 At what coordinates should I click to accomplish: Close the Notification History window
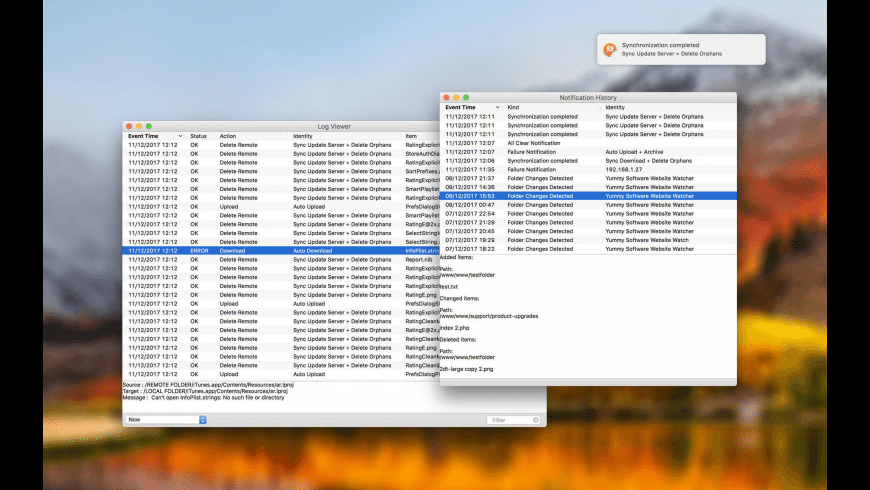tap(447, 98)
